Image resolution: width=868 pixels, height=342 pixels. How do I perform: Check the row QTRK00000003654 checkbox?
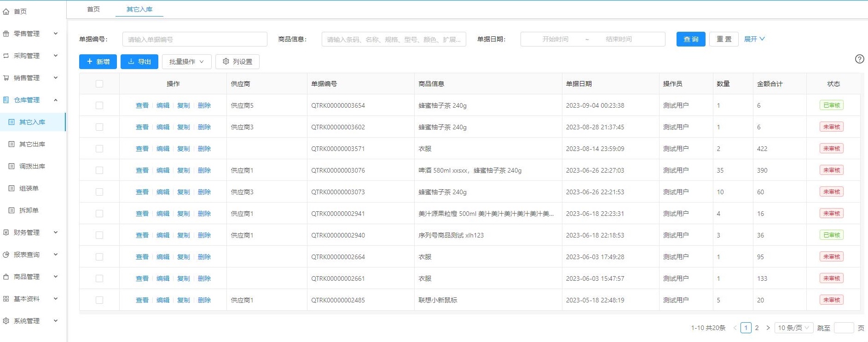(99, 105)
